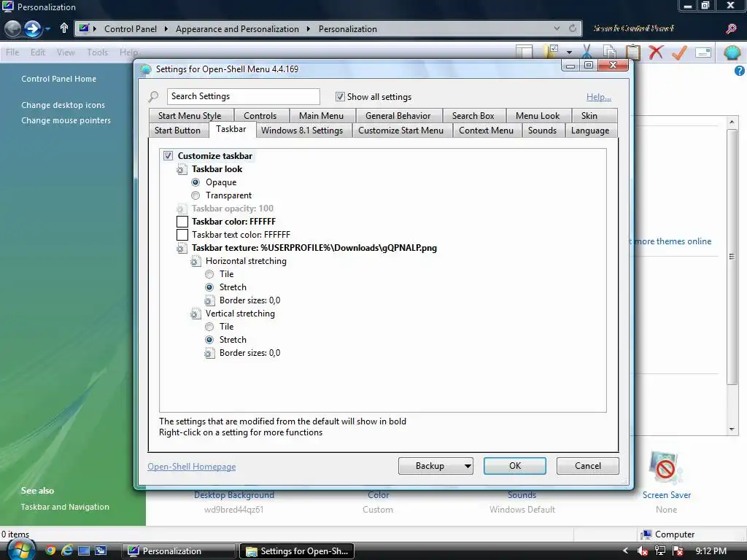Click the network tray icon
The image size is (747, 560).
pyautogui.click(x=659, y=551)
